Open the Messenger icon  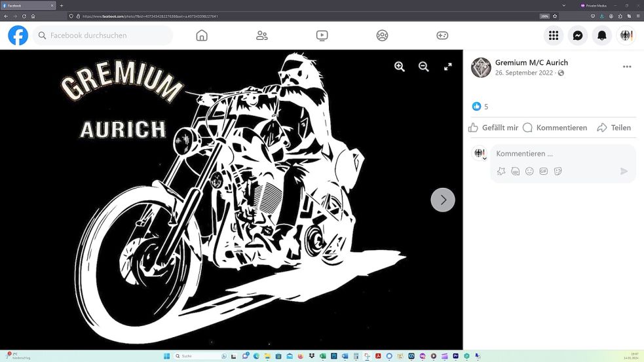coord(577,36)
